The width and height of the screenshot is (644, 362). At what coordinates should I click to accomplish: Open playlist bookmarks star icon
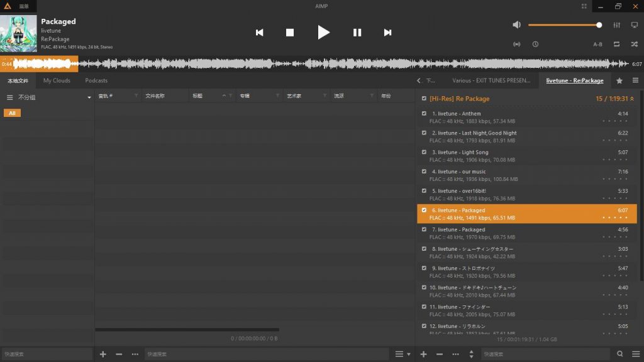(619, 81)
